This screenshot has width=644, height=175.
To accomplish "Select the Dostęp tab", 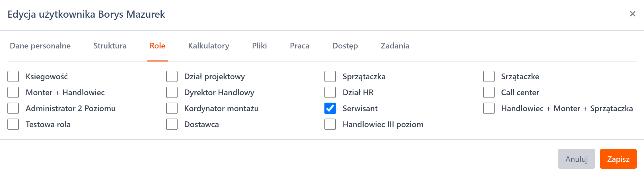I will 345,46.
